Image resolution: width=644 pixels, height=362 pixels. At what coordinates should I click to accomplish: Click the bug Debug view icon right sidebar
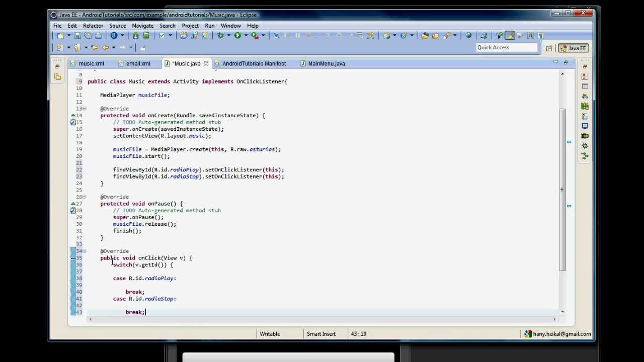tap(585, 146)
